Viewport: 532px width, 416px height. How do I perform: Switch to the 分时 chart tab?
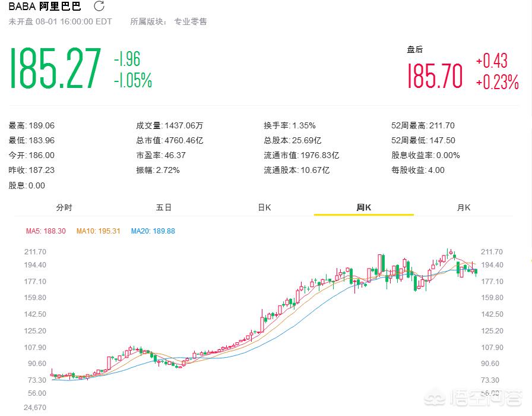click(x=64, y=207)
